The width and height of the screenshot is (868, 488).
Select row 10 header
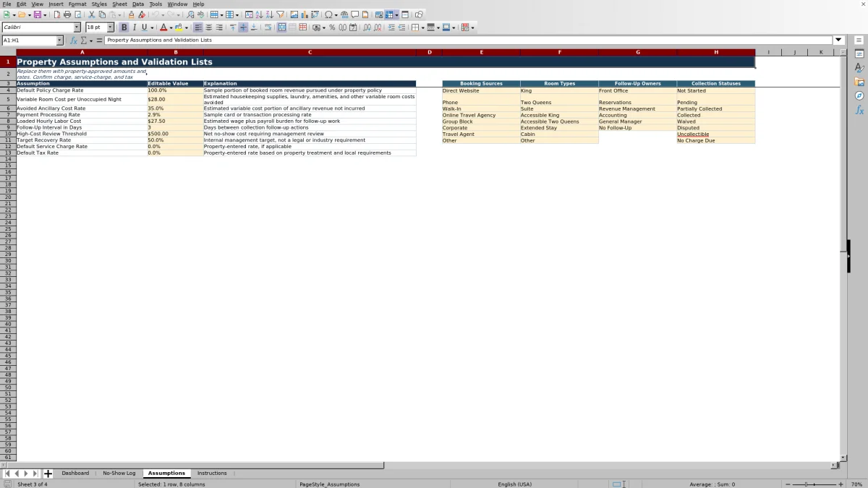8,134
